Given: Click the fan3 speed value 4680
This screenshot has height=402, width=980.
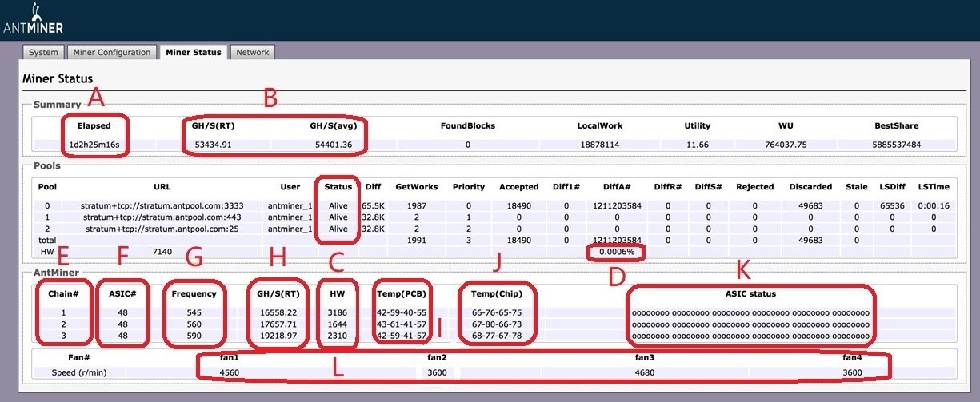Looking at the screenshot, I should (644, 372).
